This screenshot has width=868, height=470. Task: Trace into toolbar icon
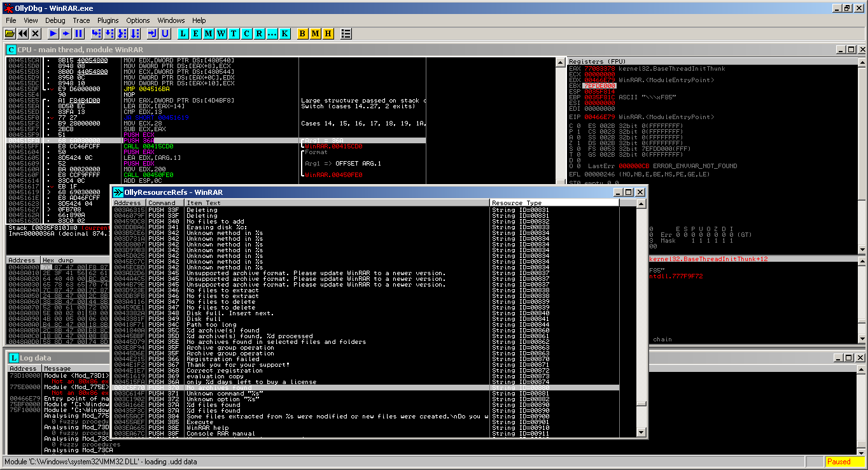(x=122, y=33)
